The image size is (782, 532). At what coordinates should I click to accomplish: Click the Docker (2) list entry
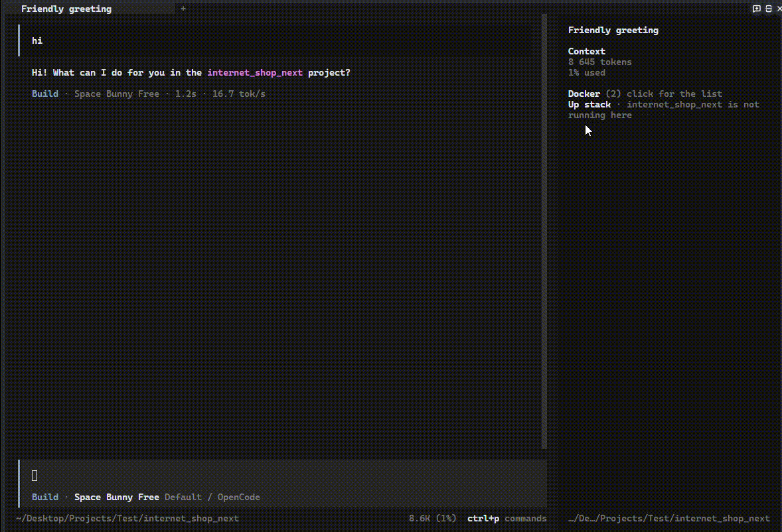(645, 94)
